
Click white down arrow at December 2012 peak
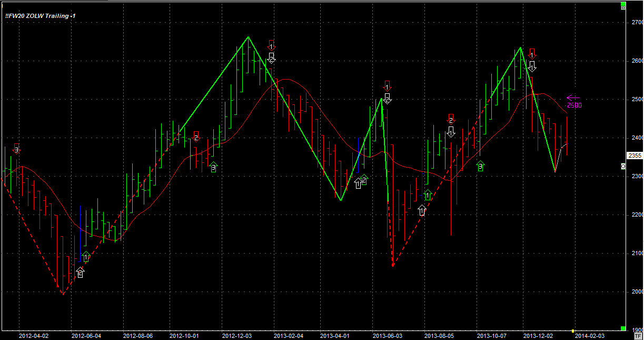[x=271, y=57]
